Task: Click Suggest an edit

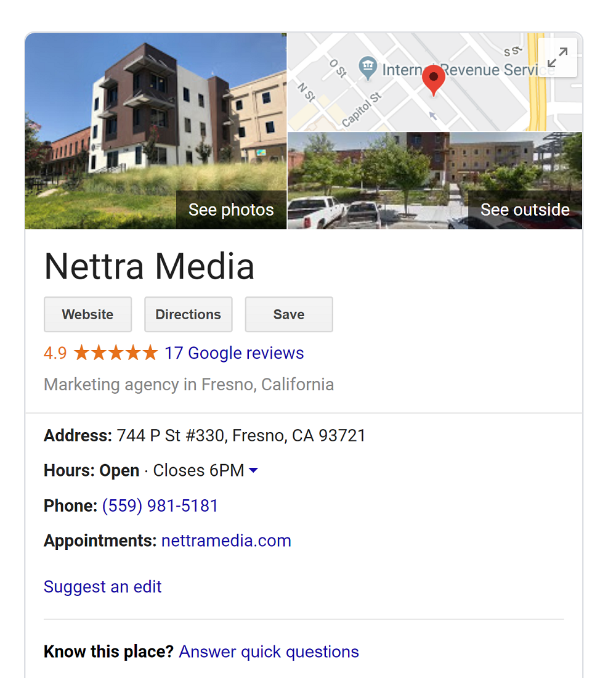Action: (x=102, y=587)
